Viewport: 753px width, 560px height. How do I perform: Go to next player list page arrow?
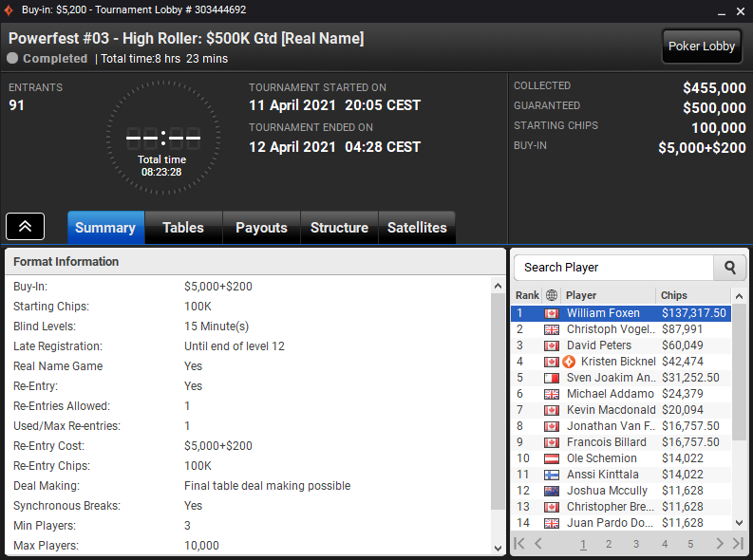tap(720, 543)
